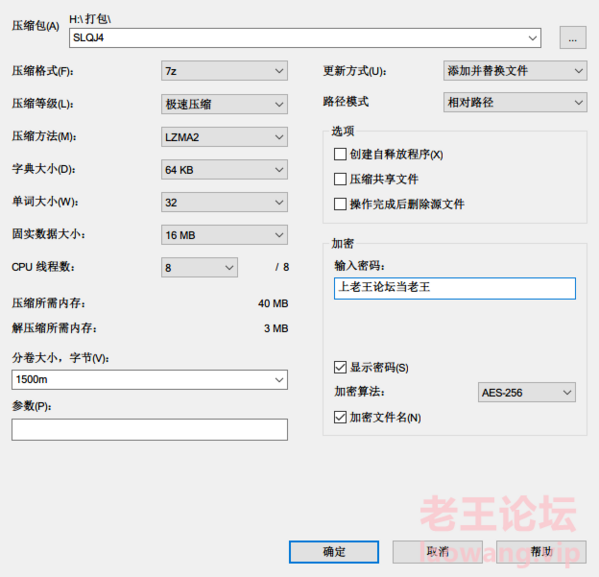Check the 压缩共享文件 option

[340, 179]
